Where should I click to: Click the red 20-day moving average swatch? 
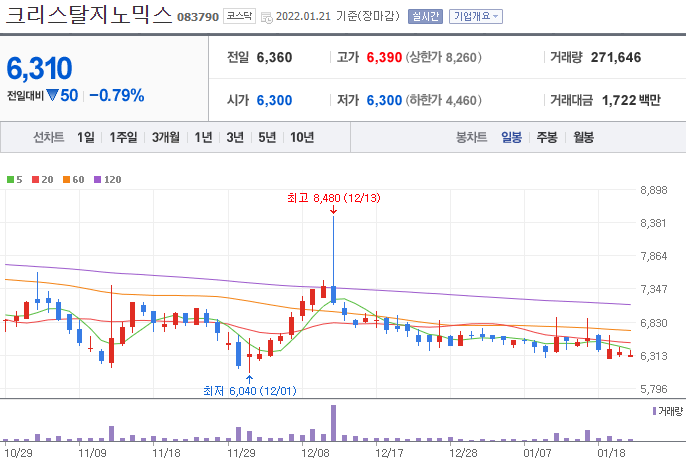(x=36, y=179)
